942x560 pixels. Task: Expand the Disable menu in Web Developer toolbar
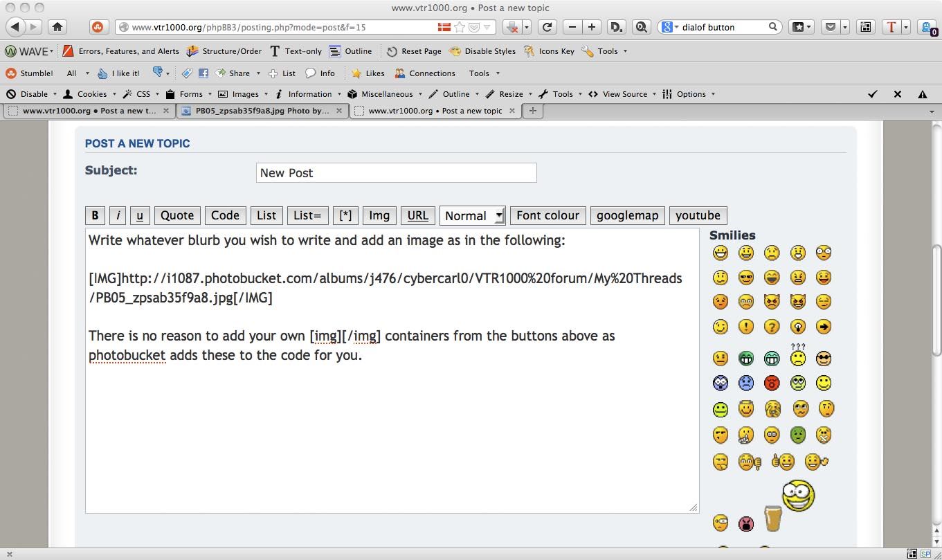tap(32, 94)
